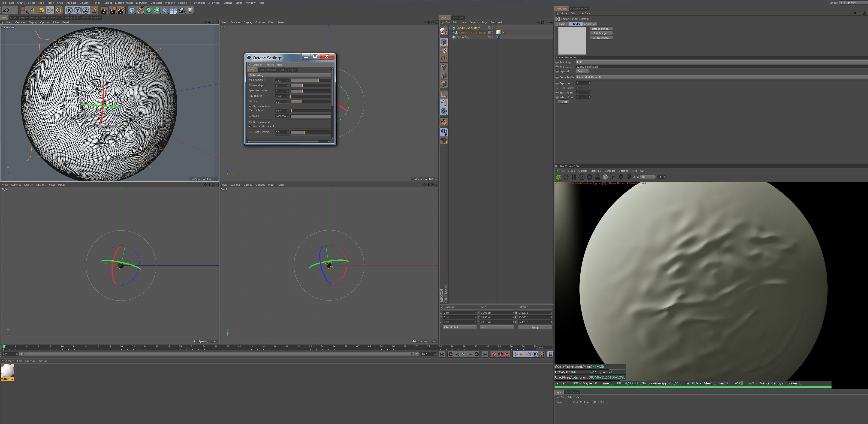The height and width of the screenshot is (424, 868).
Task: Toggle the X axis lock icon
Action: click(x=69, y=10)
